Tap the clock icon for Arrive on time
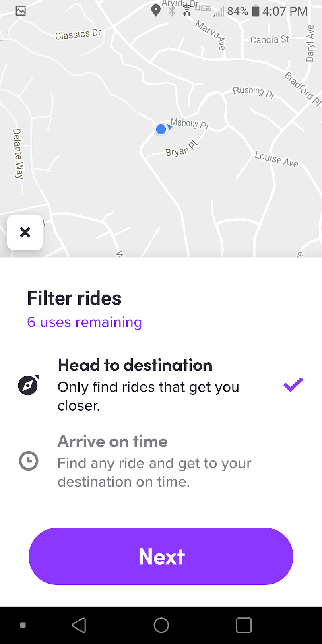 pyautogui.click(x=29, y=461)
